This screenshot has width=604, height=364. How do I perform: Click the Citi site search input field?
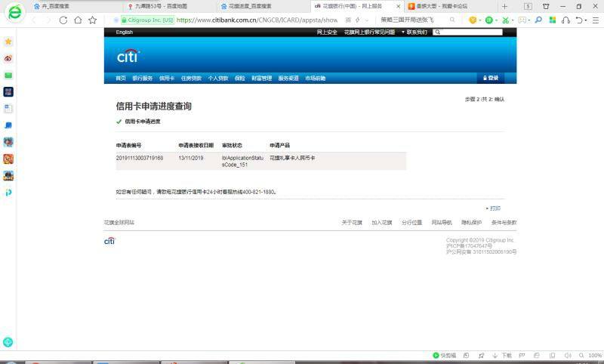pos(467,32)
